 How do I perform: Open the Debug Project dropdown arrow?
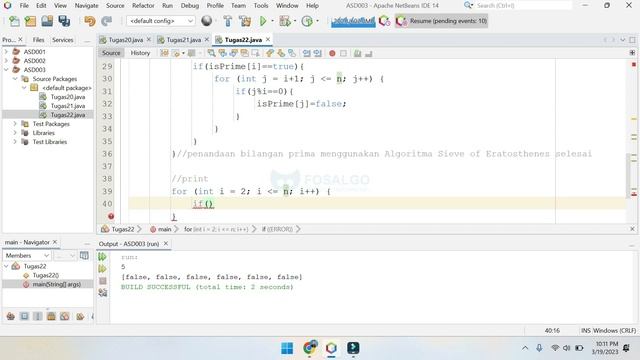(x=295, y=21)
